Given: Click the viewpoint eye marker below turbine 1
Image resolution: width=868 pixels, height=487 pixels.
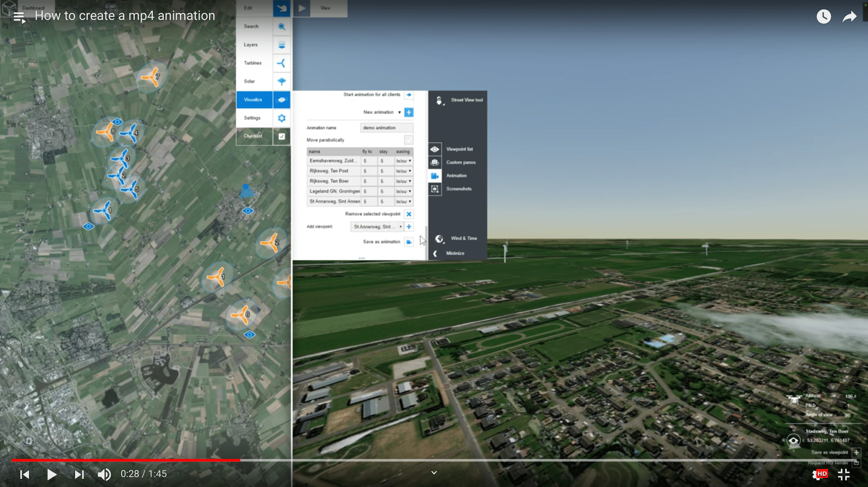Looking at the screenshot, I should (x=89, y=226).
